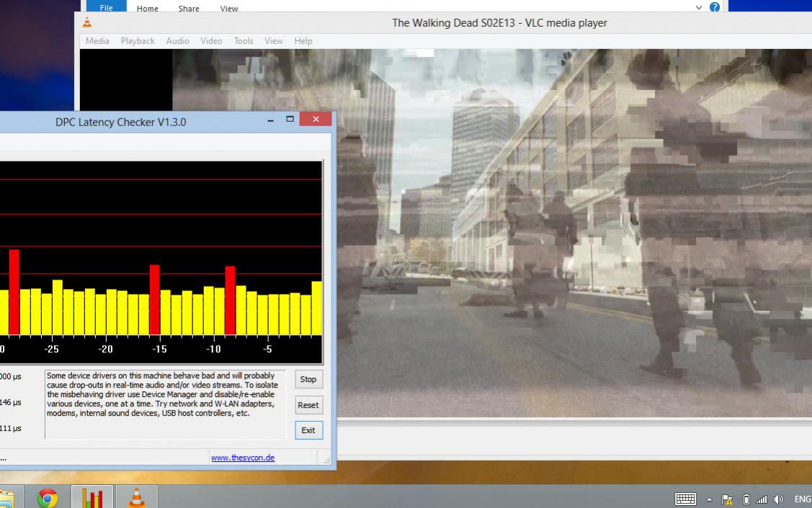Viewport: 812px width, 508px height.
Task: Open the www.thesycon.de link
Action: [x=243, y=458]
